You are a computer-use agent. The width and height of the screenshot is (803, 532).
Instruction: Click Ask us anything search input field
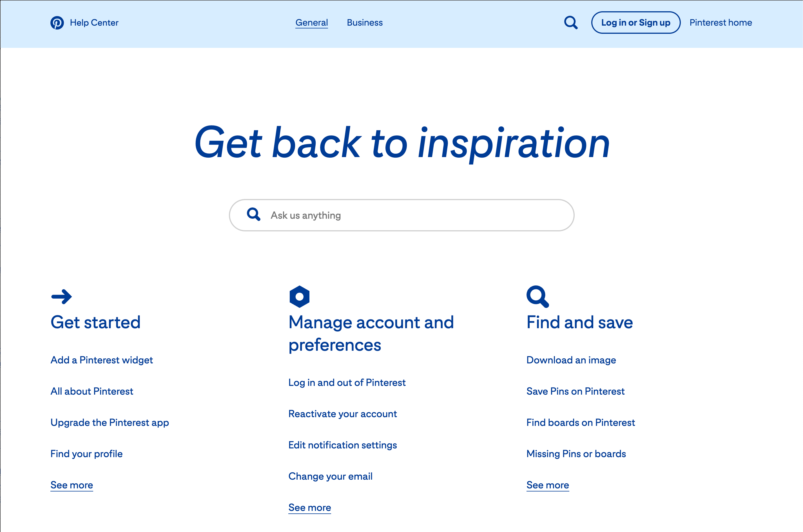click(x=401, y=215)
